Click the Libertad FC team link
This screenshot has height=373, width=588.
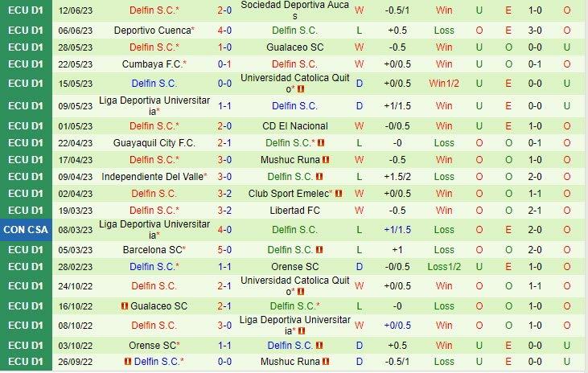tap(294, 211)
